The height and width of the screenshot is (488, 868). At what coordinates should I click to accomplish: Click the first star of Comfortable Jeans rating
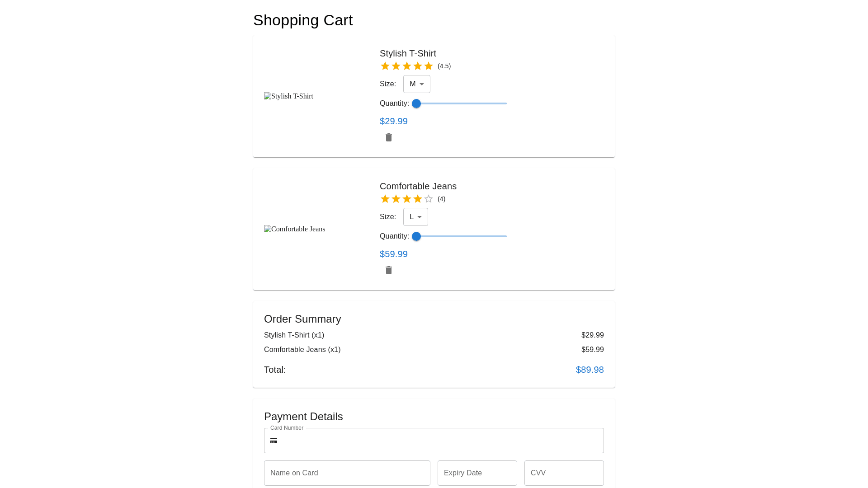(x=385, y=199)
